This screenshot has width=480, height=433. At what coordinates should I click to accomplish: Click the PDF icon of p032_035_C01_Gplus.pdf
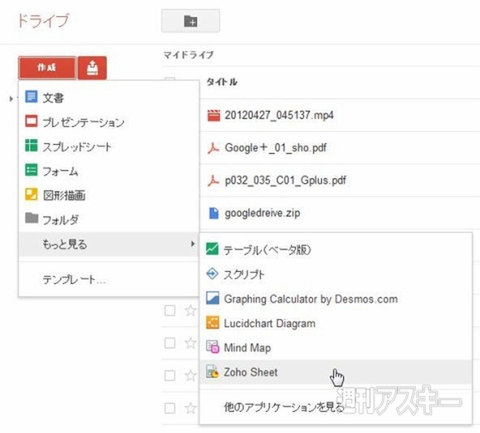213,180
